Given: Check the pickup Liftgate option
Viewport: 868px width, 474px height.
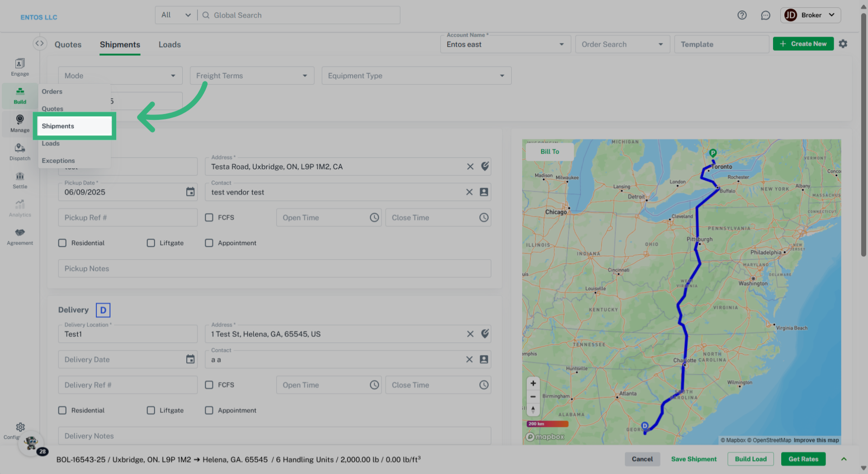Looking at the screenshot, I should 151,243.
